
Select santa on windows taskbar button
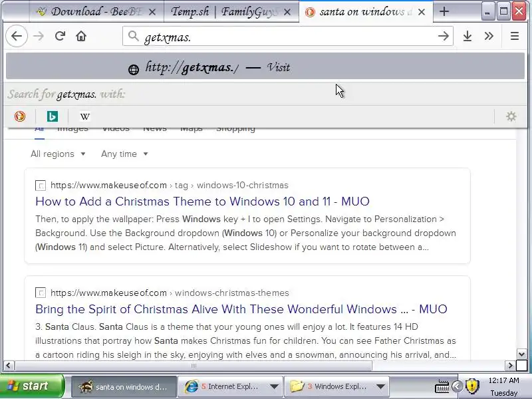pos(124,386)
